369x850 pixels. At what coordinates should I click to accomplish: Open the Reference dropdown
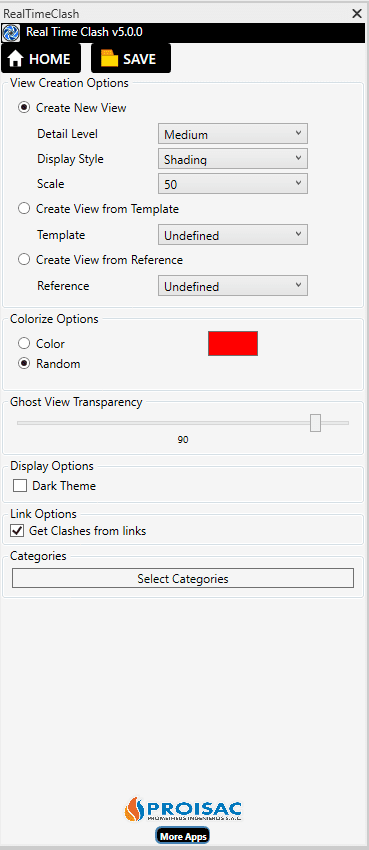(x=233, y=286)
